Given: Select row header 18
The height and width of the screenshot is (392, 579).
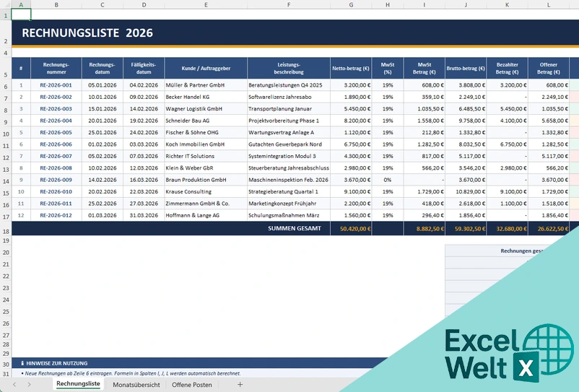Looking at the screenshot, I should tap(6, 228).
